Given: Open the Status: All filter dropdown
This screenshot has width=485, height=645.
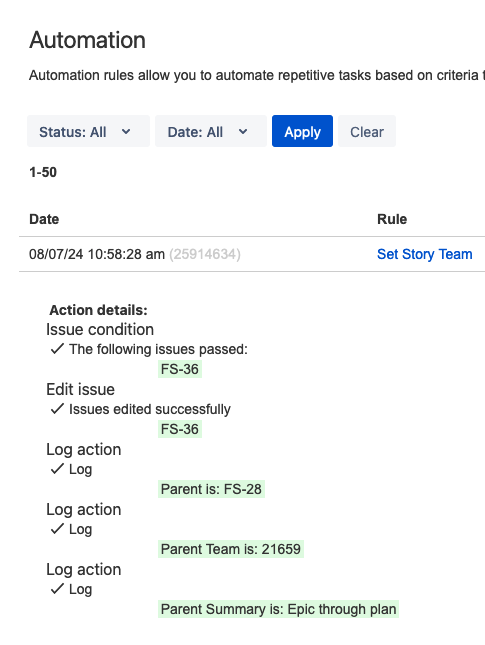Looking at the screenshot, I should click(x=88, y=131).
